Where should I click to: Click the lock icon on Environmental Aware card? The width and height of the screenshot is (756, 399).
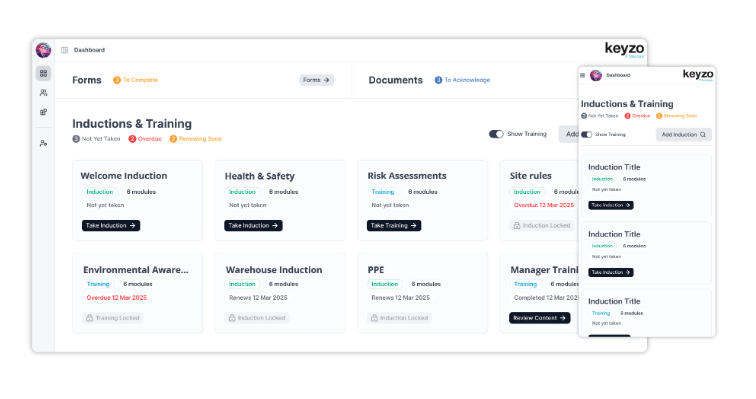coord(89,318)
